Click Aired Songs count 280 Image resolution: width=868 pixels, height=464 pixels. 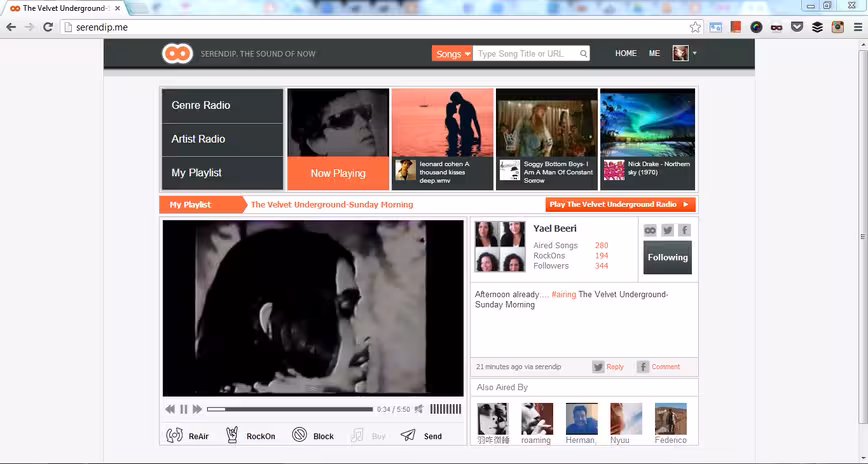click(601, 245)
